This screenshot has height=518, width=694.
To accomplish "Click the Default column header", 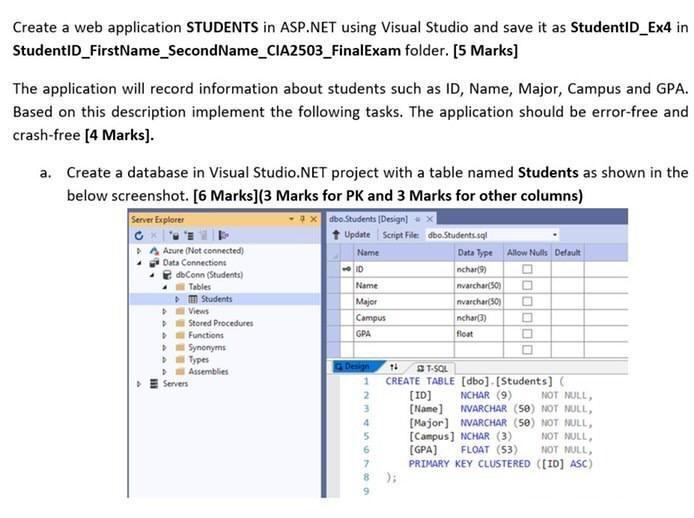I will [x=567, y=253].
